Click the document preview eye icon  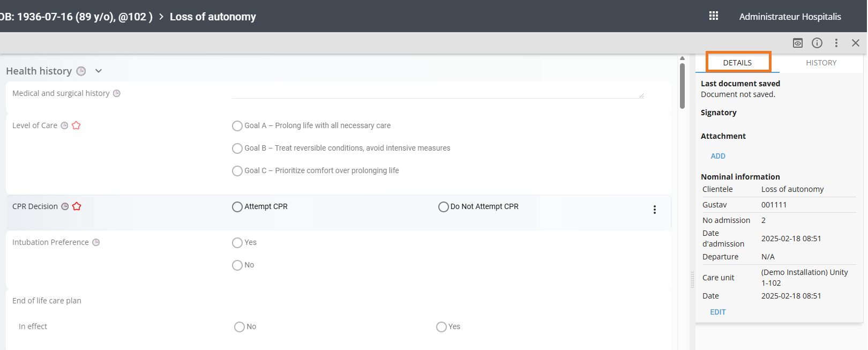(x=797, y=43)
